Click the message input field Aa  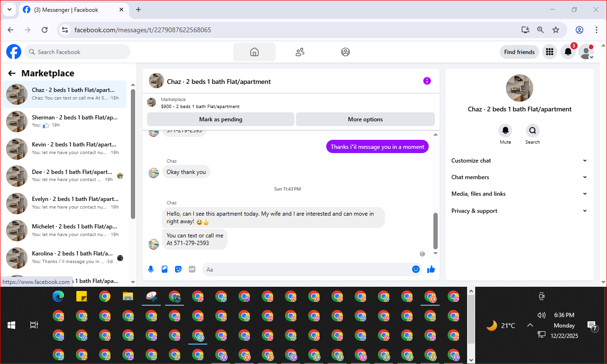coord(306,269)
